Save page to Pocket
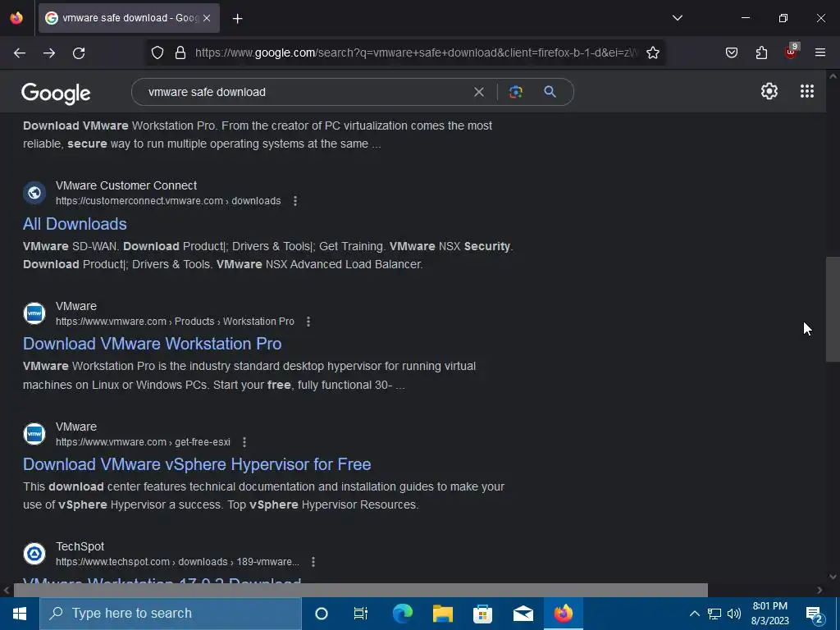The image size is (840, 630). [732, 52]
